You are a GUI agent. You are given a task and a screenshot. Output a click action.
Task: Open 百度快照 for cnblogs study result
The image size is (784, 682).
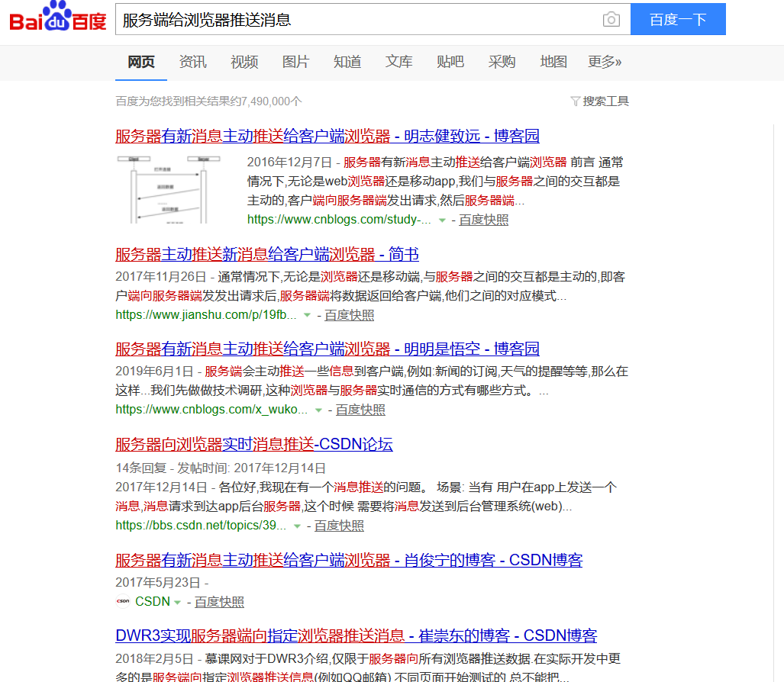(483, 220)
